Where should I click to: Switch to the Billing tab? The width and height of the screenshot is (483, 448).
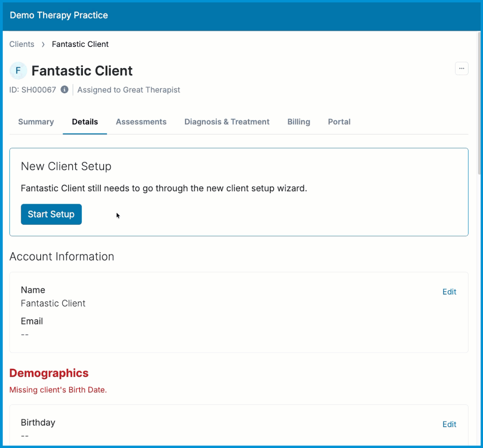pyautogui.click(x=299, y=122)
